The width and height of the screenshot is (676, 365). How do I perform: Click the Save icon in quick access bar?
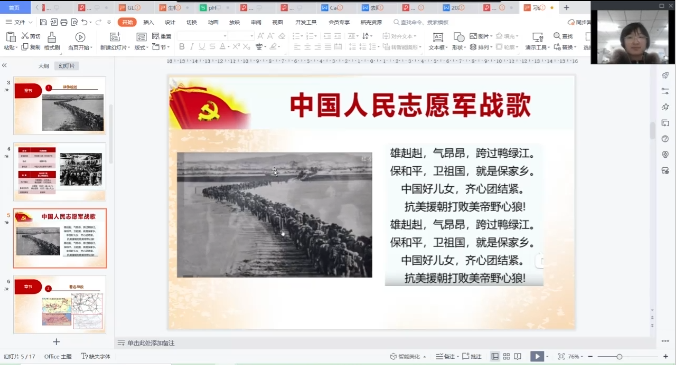43,22
